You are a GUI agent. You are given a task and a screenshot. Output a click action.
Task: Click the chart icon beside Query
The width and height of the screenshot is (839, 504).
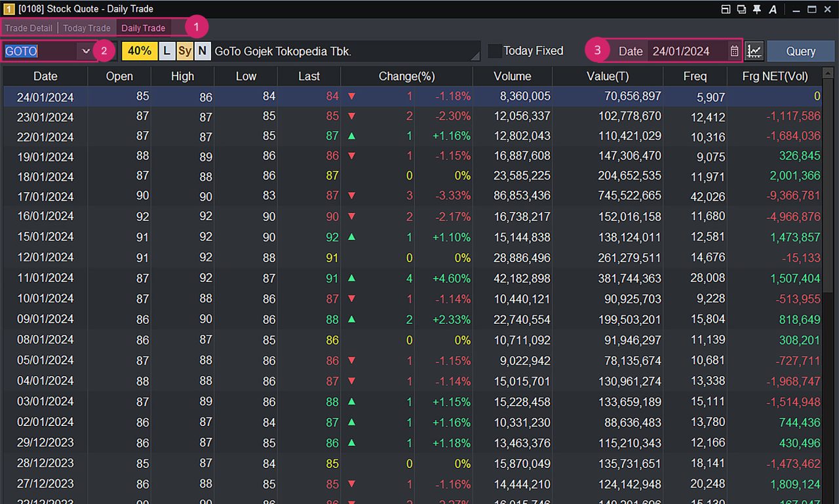pyautogui.click(x=754, y=51)
